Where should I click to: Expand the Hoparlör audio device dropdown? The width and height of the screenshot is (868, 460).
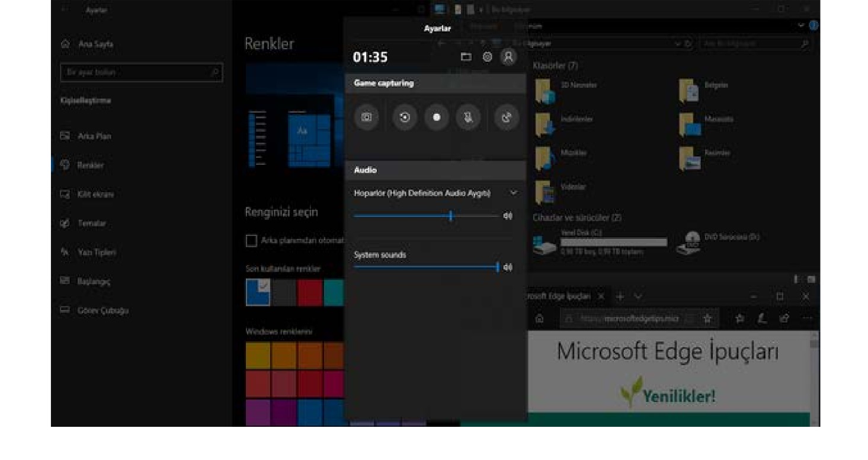513,193
